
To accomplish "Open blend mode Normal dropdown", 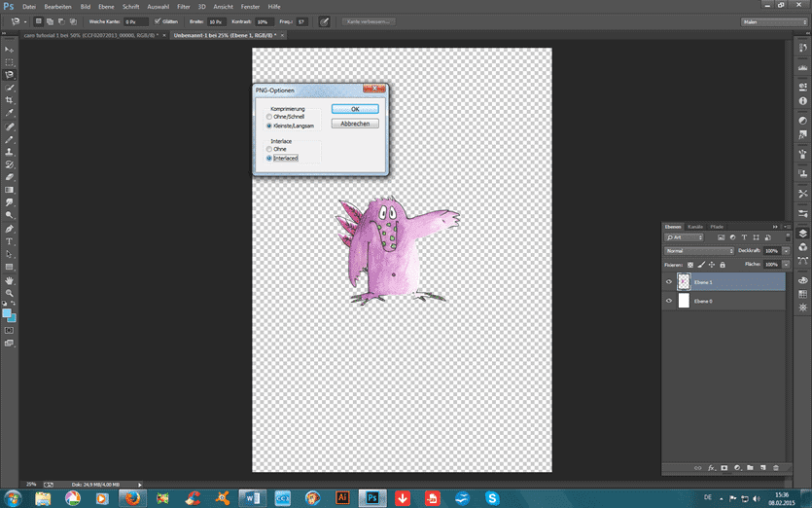I will point(699,251).
